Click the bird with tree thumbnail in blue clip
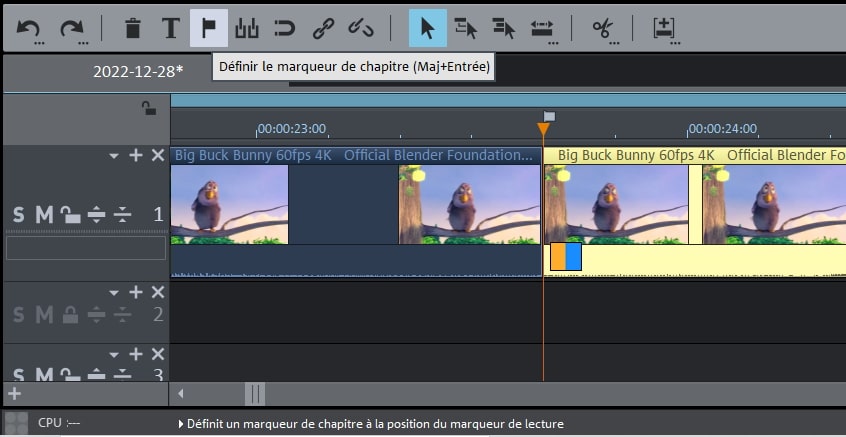This screenshot has height=437, width=846. (469, 204)
